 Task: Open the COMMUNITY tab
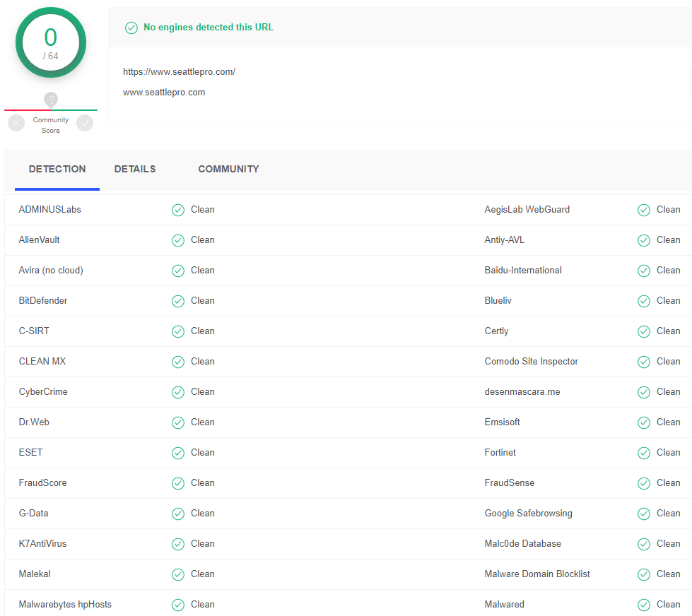[x=228, y=169]
